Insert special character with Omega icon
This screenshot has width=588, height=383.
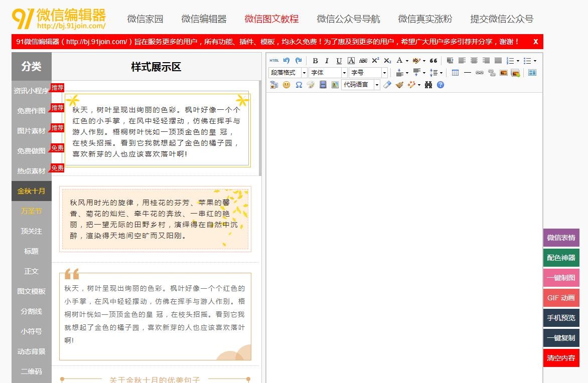299,85
